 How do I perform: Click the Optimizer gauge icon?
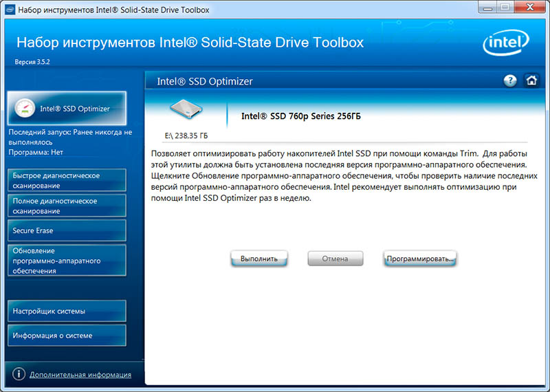(x=24, y=109)
